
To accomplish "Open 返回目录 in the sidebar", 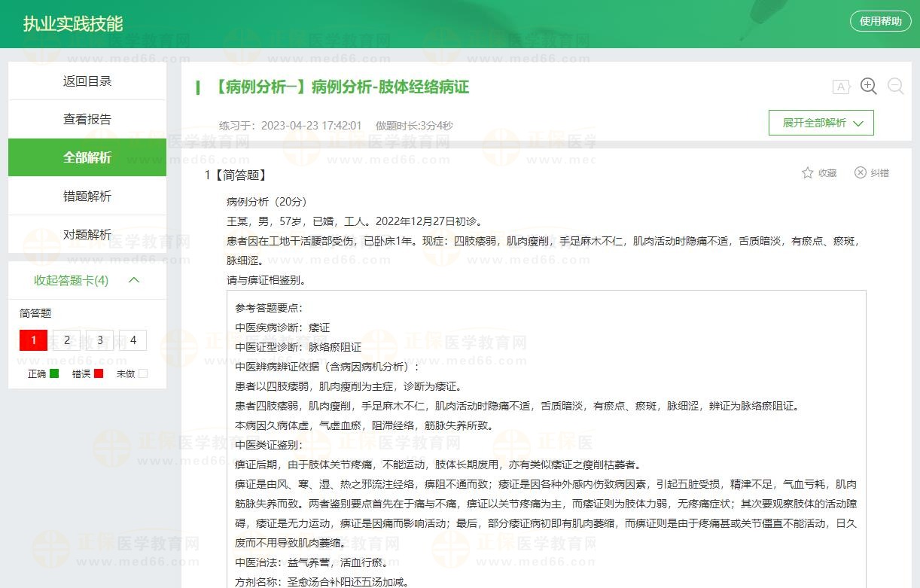I will pyautogui.click(x=87, y=81).
